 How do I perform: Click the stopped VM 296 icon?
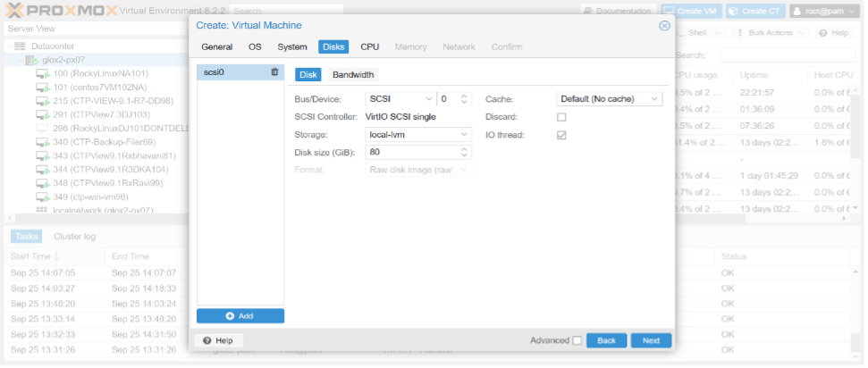click(43, 129)
